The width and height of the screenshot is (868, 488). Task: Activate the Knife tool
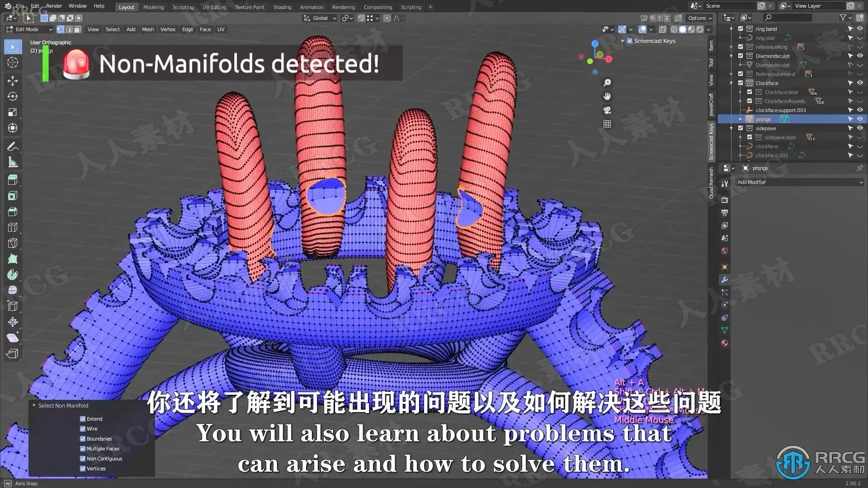click(x=13, y=243)
